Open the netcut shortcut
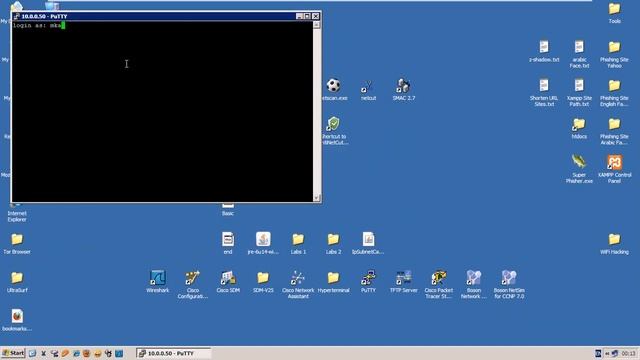Image resolution: width=640 pixels, height=360 pixels. pyautogui.click(x=368, y=89)
